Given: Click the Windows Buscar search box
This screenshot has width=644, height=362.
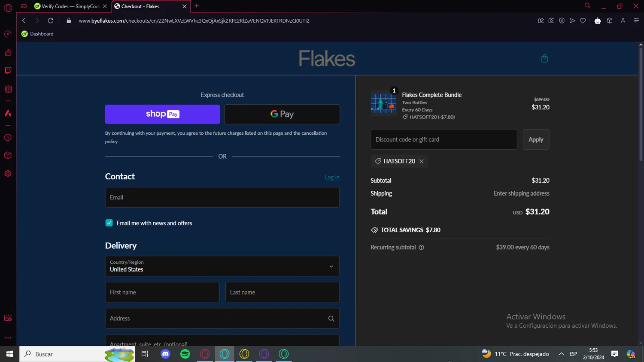Looking at the screenshot, I should (77, 354).
